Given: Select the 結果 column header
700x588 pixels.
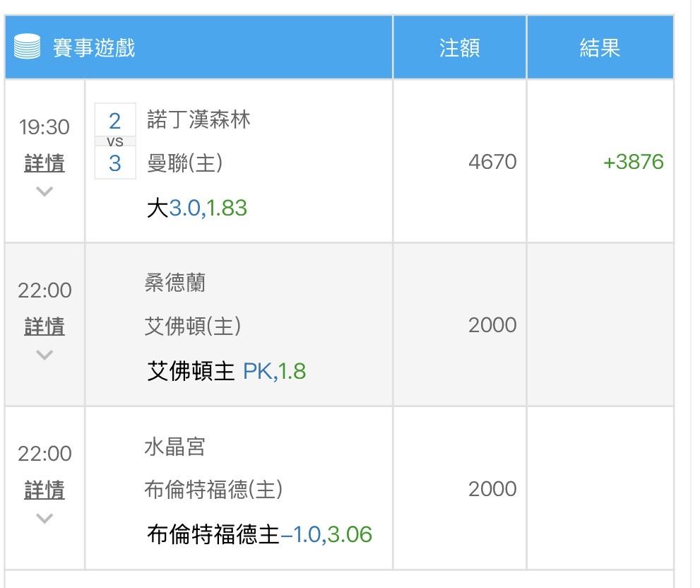Looking at the screenshot, I should tap(600, 47).
